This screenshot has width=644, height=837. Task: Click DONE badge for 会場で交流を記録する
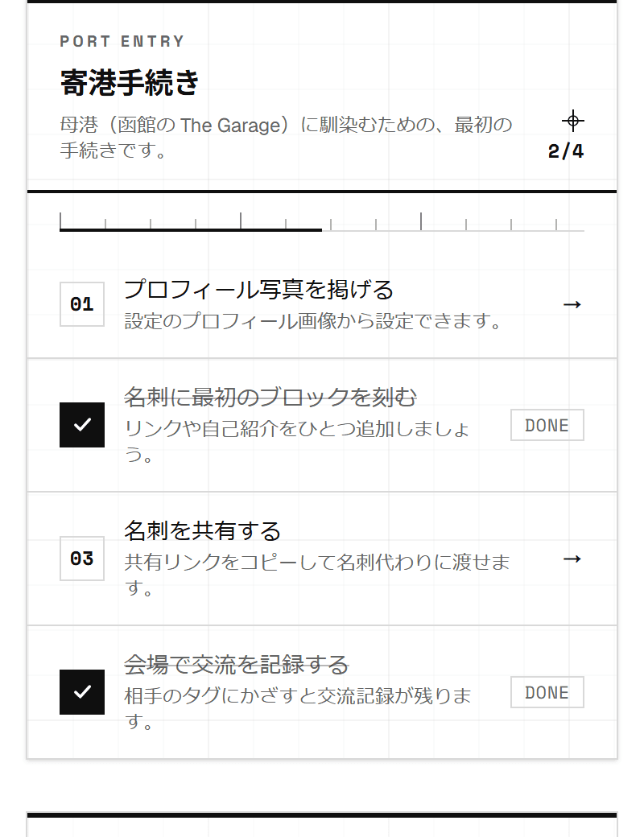[x=547, y=692]
